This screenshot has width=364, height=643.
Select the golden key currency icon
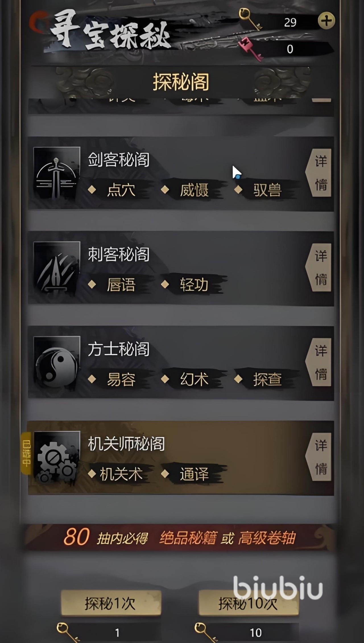click(x=250, y=19)
